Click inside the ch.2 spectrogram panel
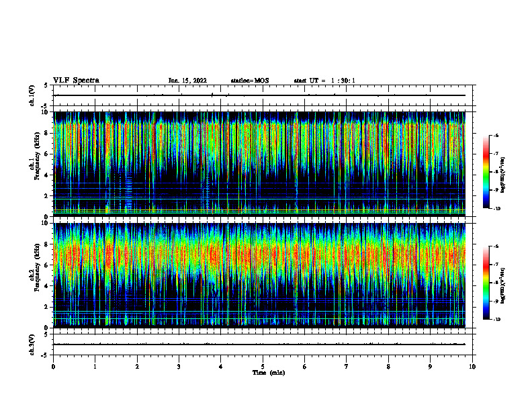 [x=259, y=275]
